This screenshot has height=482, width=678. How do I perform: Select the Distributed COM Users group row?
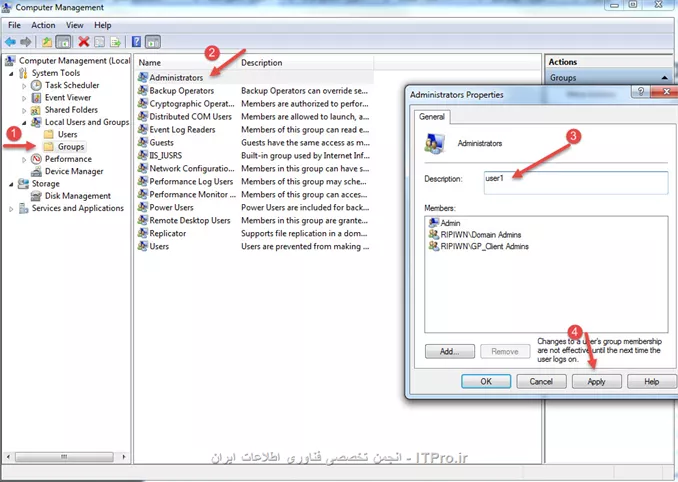coord(254,116)
